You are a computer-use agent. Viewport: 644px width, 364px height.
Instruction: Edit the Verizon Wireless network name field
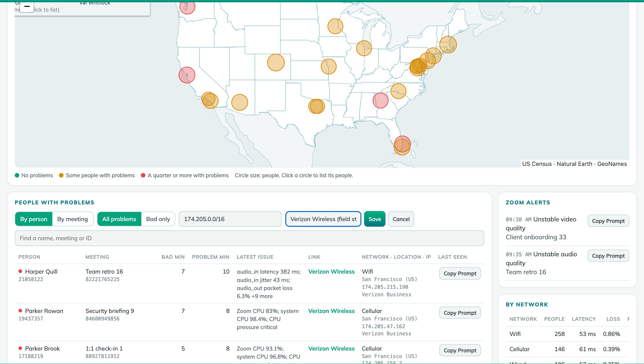(323, 219)
